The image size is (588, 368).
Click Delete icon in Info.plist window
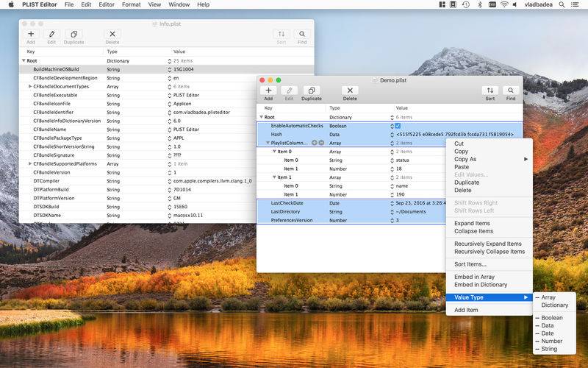(112, 34)
